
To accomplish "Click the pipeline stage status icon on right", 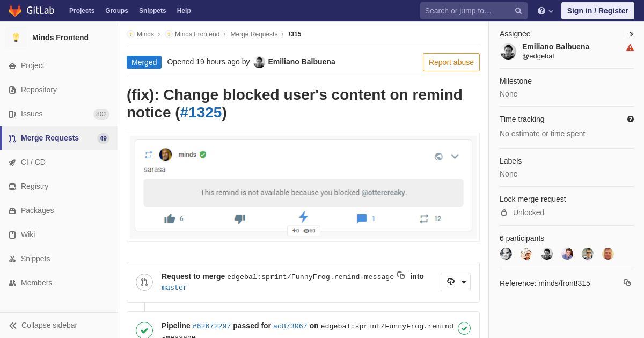I will (464, 328).
